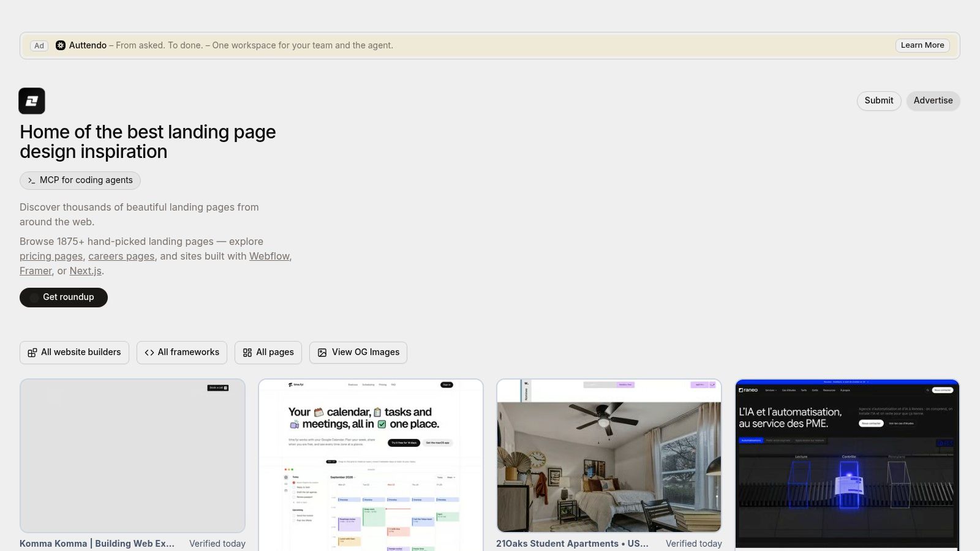Screen dimensions: 980x551
Task: Open the time.fyi calendar landing page thumbnail
Action: tap(371, 465)
